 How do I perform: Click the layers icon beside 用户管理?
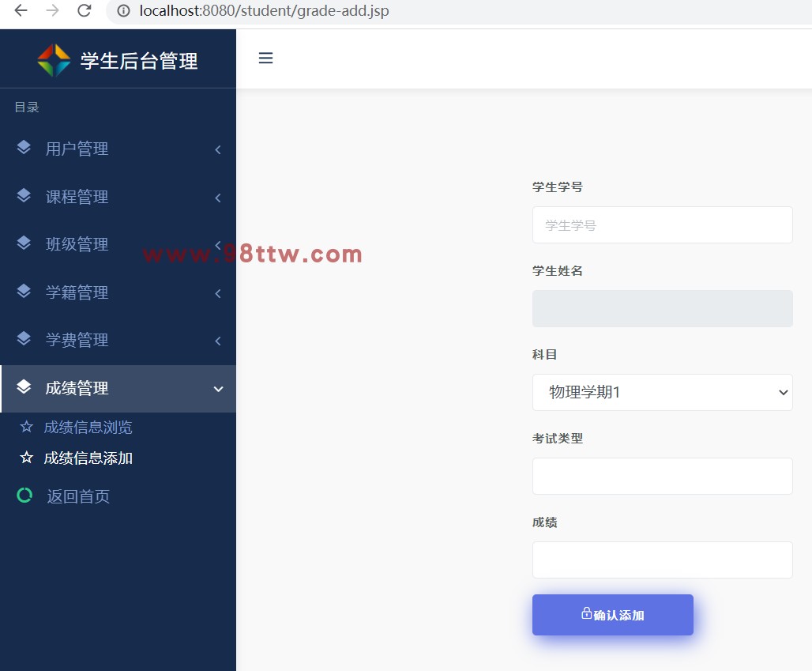[x=24, y=148]
